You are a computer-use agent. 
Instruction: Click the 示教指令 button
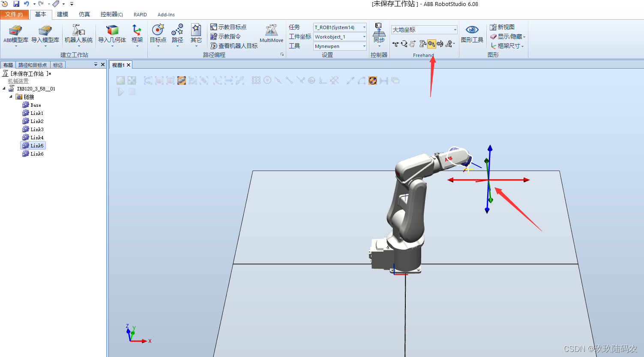(x=225, y=36)
